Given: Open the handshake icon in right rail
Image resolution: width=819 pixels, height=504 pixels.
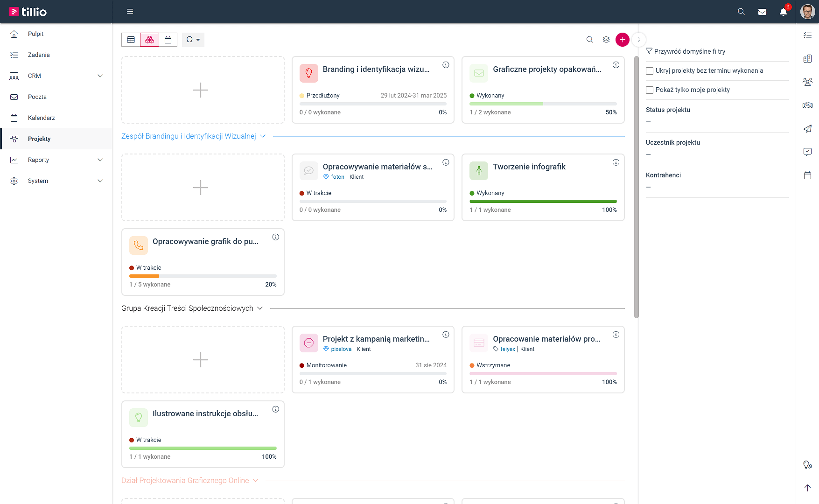Looking at the screenshot, I should coord(807,105).
